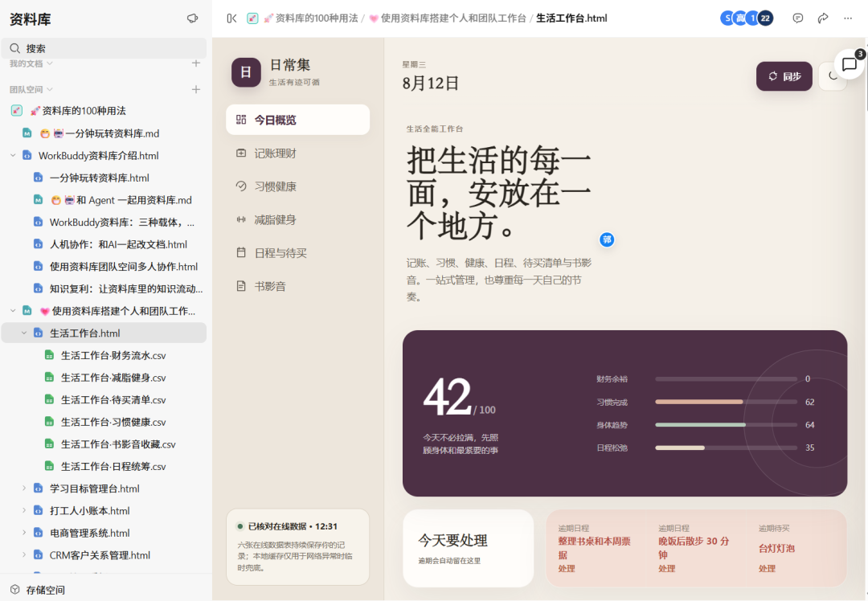
Task: Switch to the 今日概览 tab
Action: [x=298, y=120]
